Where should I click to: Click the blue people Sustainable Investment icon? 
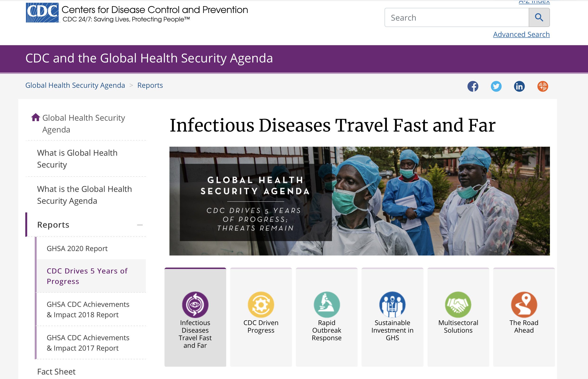point(392,305)
